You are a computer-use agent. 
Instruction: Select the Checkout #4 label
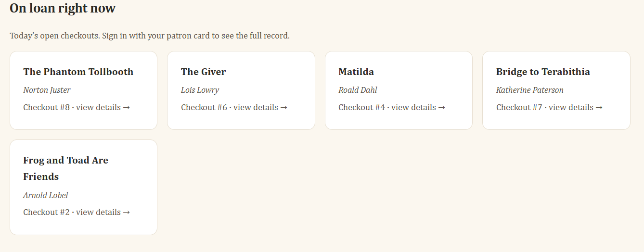point(361,107)
